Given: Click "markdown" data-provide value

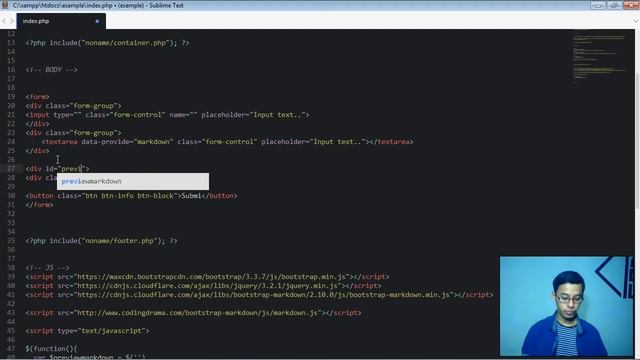Looking at the screenshot, I should tap(153, 142).
